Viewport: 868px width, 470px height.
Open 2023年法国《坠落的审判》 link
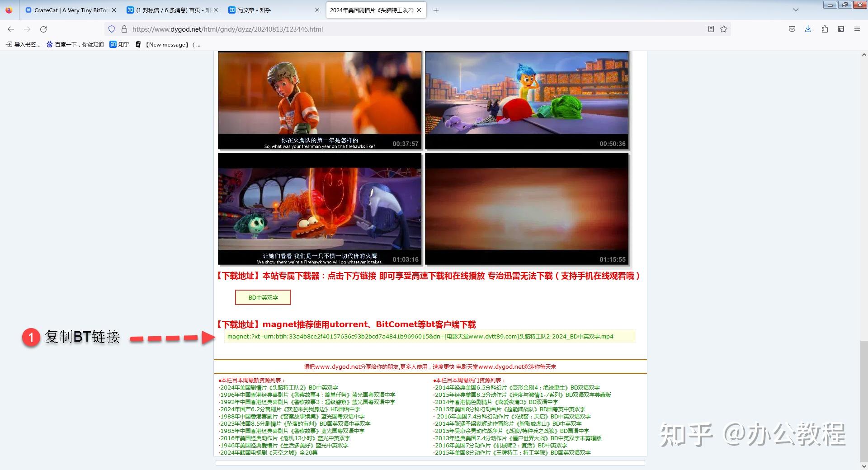(x=295, y=423)
